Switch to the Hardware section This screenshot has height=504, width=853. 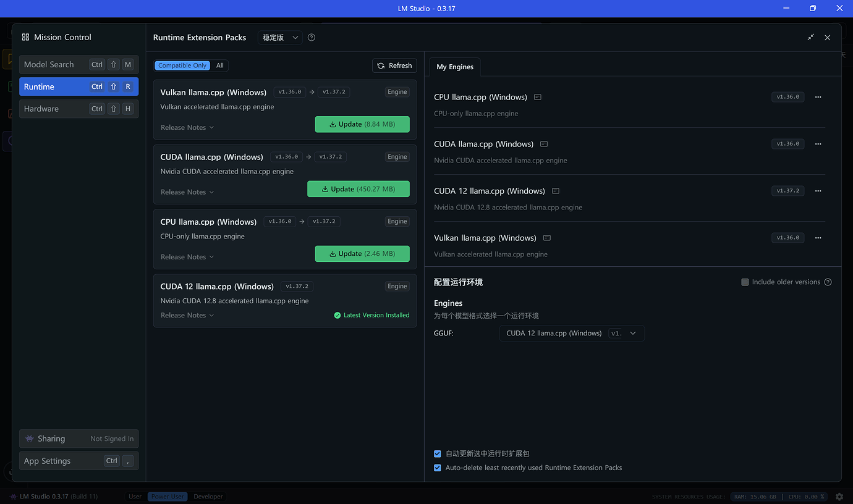(x=79, y=109)
